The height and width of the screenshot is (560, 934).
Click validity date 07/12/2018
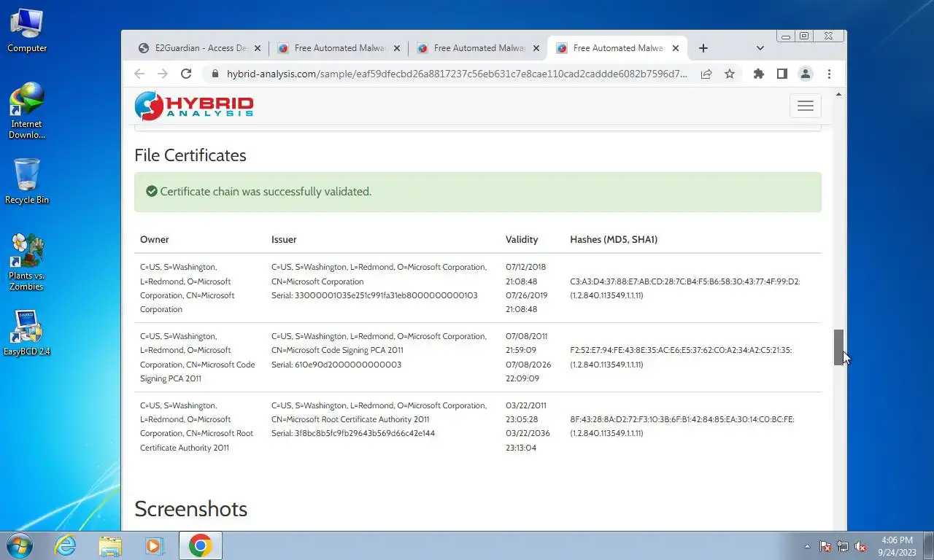coord(526,268)
